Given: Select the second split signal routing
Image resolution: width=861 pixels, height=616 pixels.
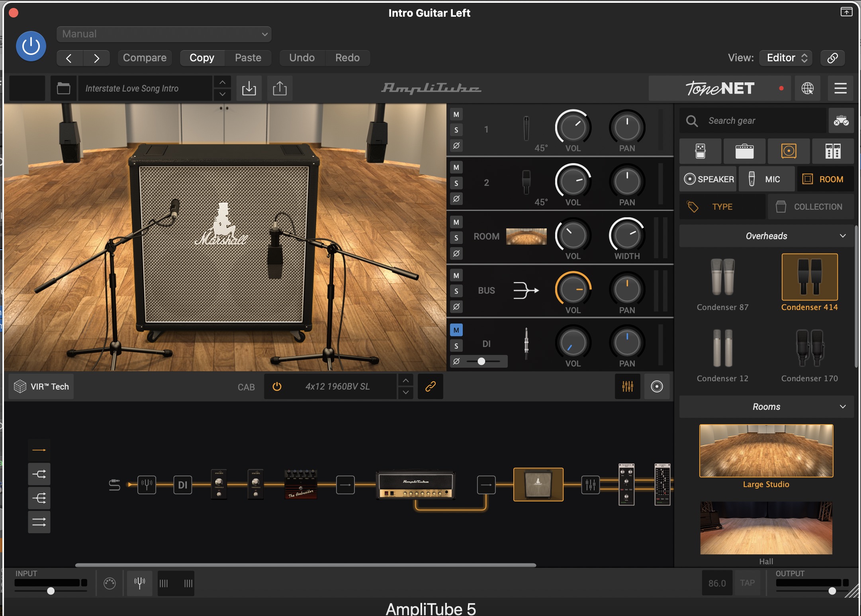Looking at the screenshot, I should tap(39, 474).
